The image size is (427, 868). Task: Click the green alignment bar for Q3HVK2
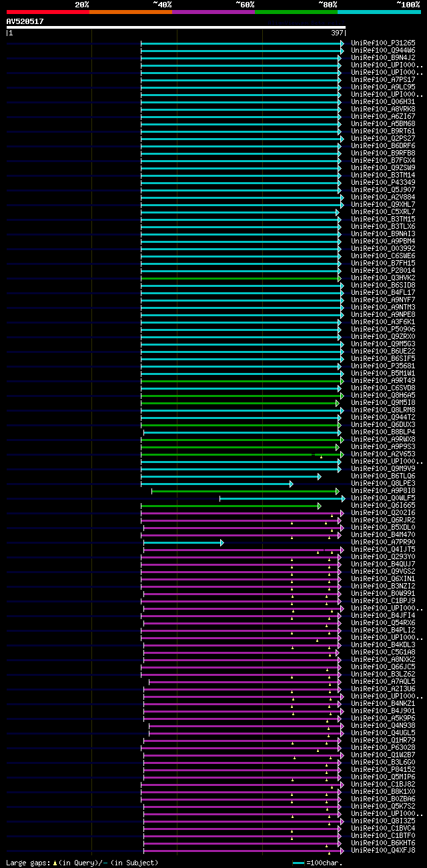240,278
